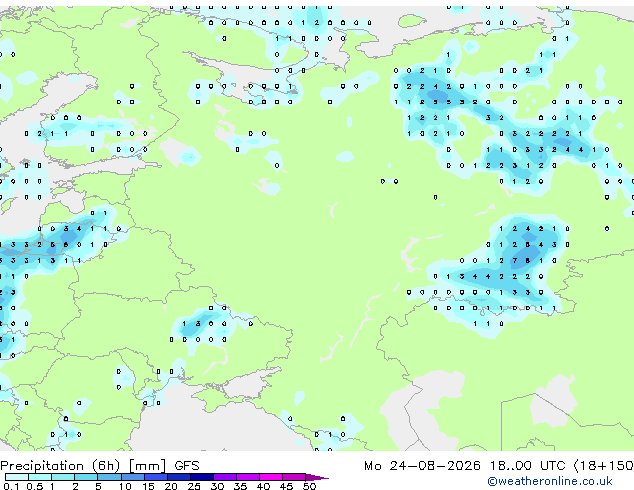Click the 'Precipitation (6h)' title text
This screenshot has height=490, width=634.
click(60, 466)
